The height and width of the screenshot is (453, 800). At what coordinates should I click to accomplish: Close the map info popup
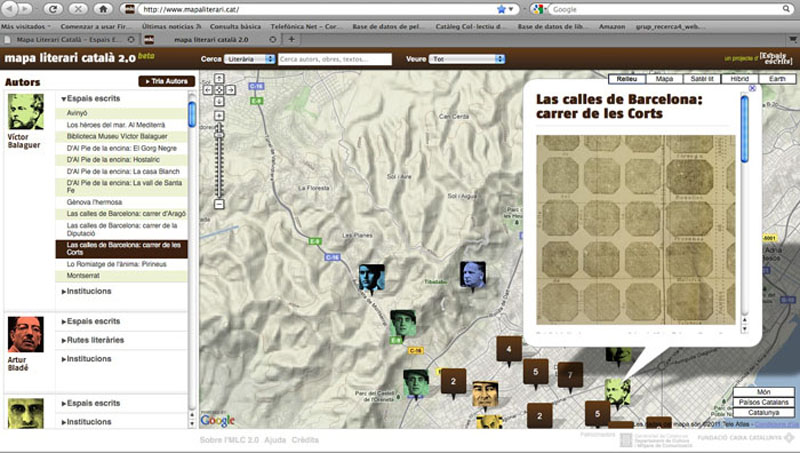(x=752, y=89)
